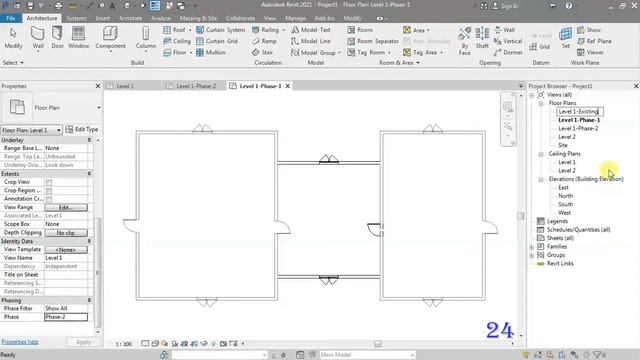Select the Mullion tool
The image size is (640, 360).
point(211,53)
